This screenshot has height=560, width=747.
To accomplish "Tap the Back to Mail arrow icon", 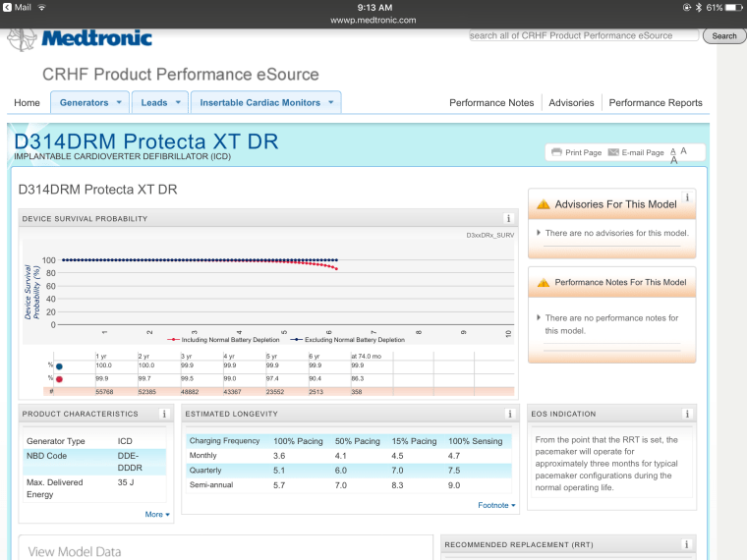I will [x=7, y=8].
